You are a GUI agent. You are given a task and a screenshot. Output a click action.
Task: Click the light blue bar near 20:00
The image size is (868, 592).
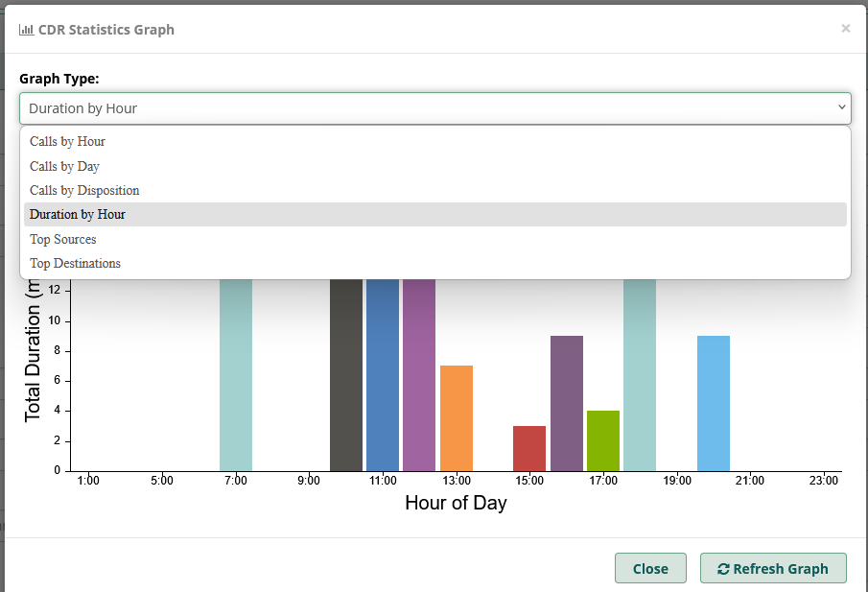pyautogui.click(x=714, y=403)
